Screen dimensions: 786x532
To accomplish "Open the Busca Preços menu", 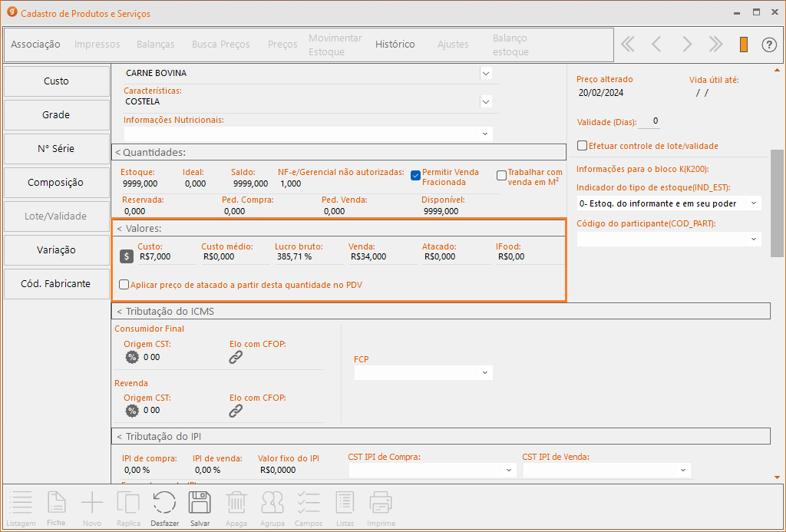I will click(220, 44).
